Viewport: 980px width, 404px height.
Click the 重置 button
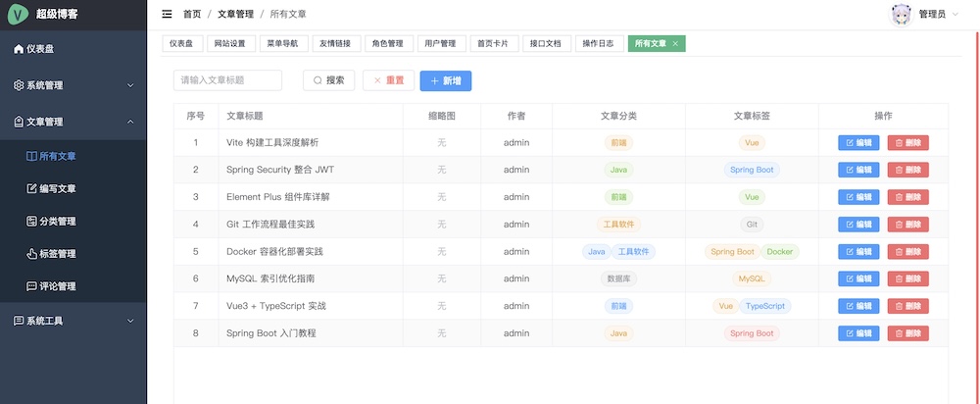[388, 80]
